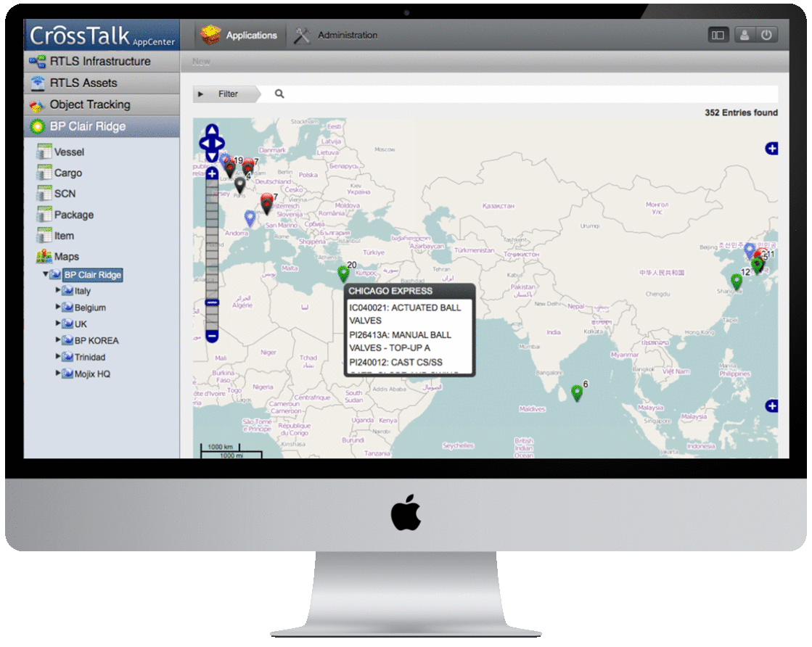Click the green marker labeled 20
Viewport: 812px width, 647px height.
tap(343, 274)
